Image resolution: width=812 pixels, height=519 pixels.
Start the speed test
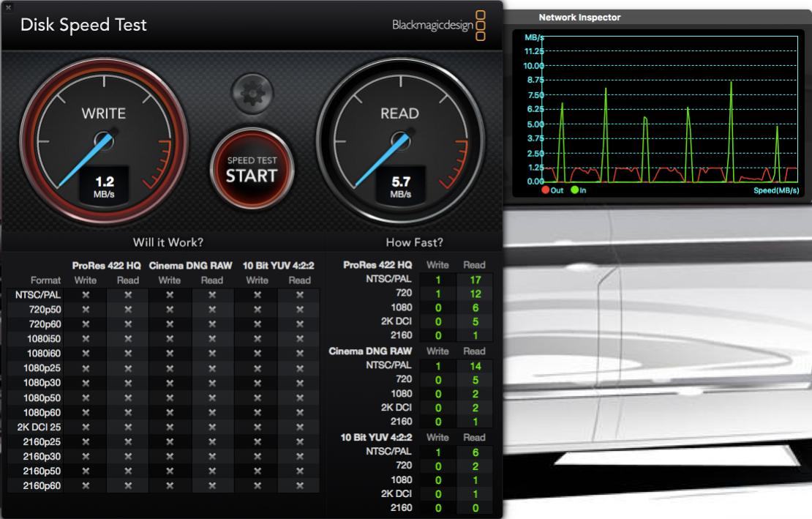pos(252,169)
